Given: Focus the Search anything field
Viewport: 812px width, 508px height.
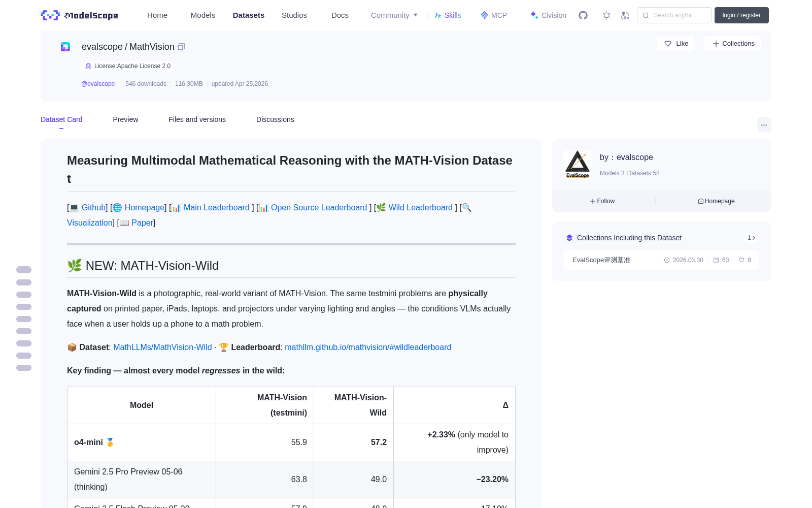Looking at the screenshot, I should [674, 15].
